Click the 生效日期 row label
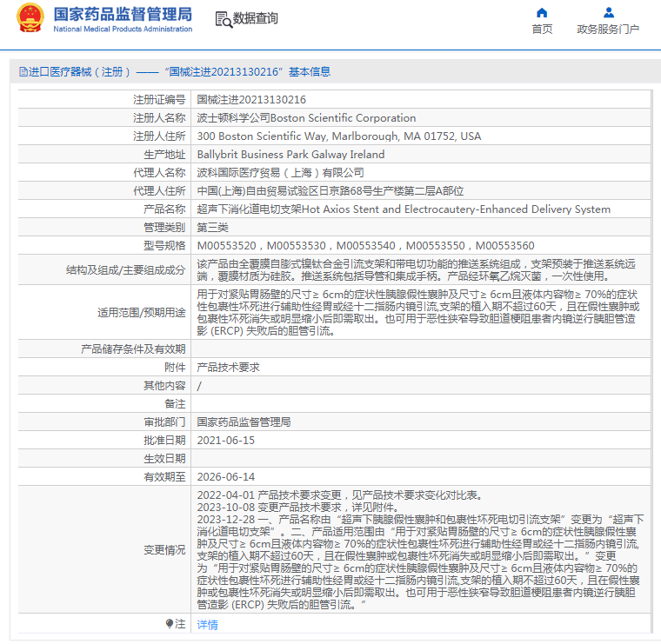The height and width of the screenshot is (644, 661). [x=164, y=459]
